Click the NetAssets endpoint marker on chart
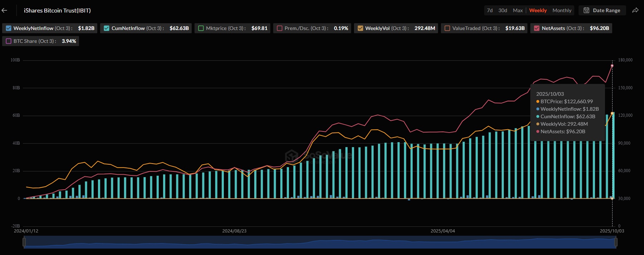This screenshot has width=644, height=255. pos(612,66)
